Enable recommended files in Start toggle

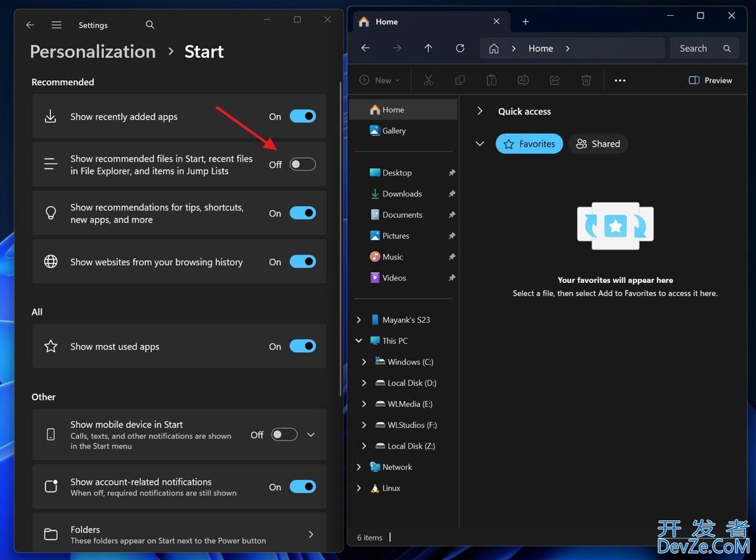tap(302, 164)
